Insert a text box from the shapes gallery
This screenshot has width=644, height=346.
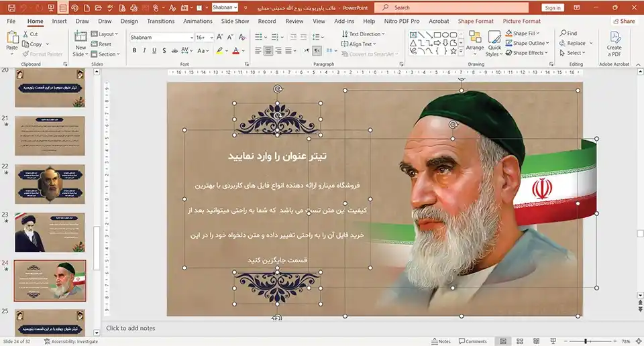pyautogui.click(x=413, y=35)
